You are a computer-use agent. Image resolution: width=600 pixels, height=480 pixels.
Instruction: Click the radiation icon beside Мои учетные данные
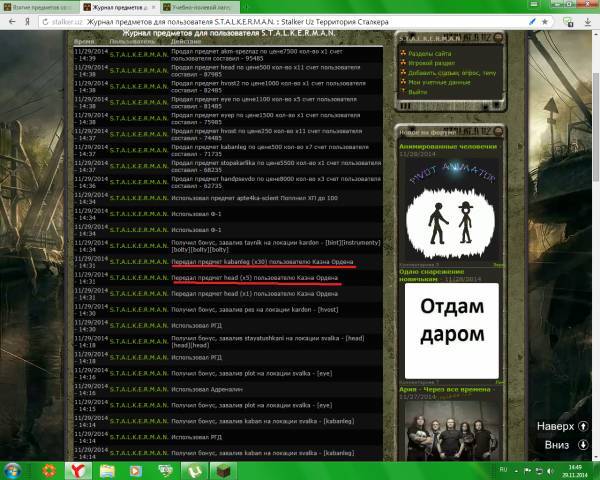click(x=403, y=82)
